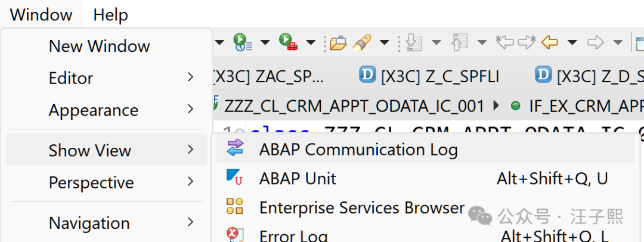Open the Navigation submenu
Image resolution: width=644 pixels, height=242 pixels.
click(106, 223)
